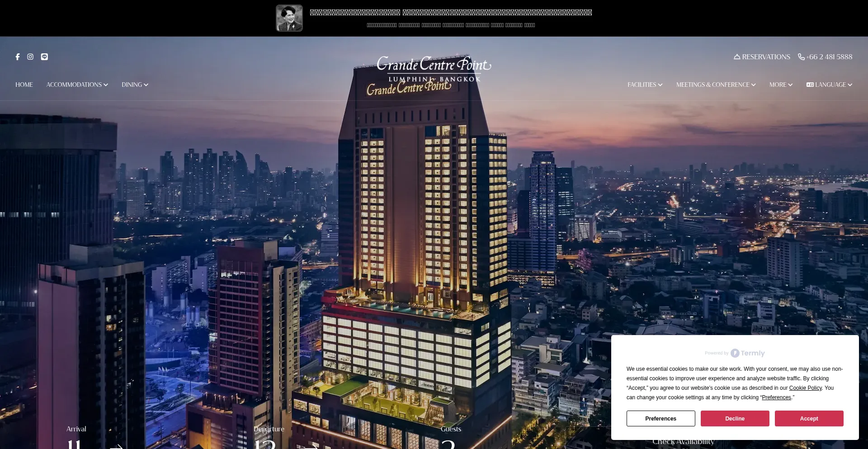Click the Termly logo in cookie banner

tap(748, 353)
